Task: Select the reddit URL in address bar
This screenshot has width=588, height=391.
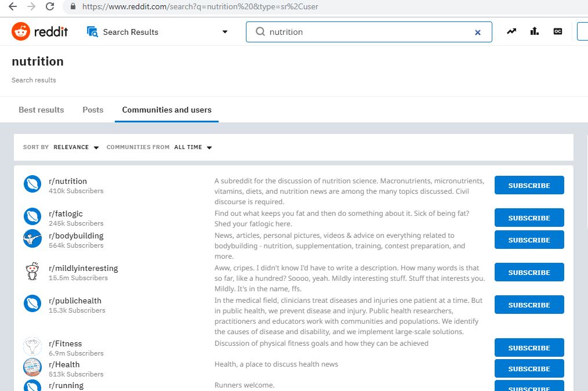Action: coord(200,6)
